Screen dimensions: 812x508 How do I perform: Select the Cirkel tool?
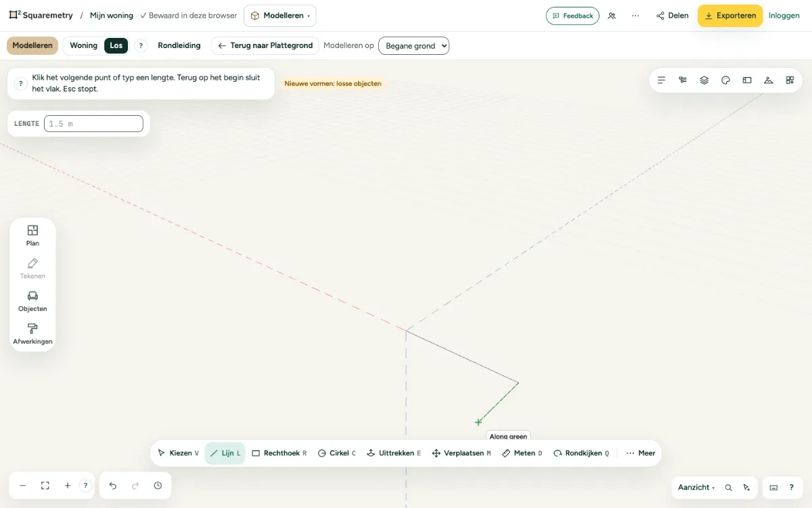point(336,453)
